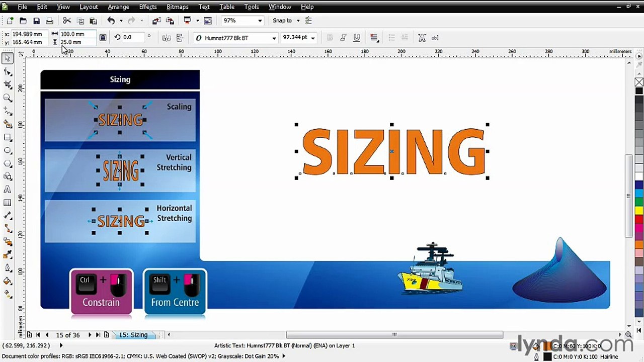Select the Eyedropper tool

(x=8, y=255)
